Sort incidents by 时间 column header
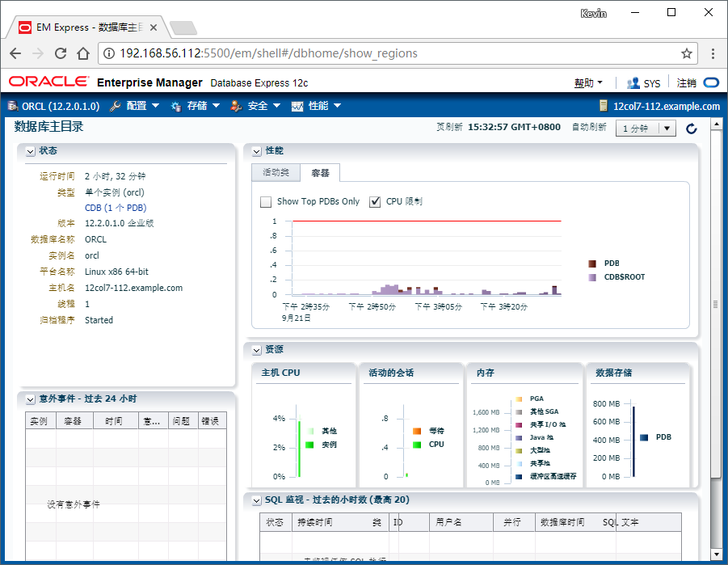Screen dimensions: 728x565 116,421
